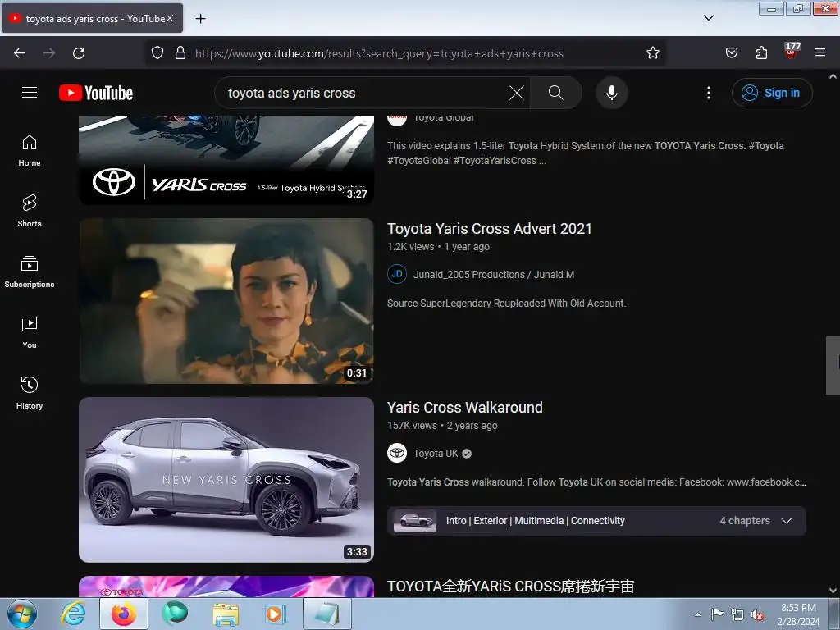Open the You section in the sidebar

(30, 333)
